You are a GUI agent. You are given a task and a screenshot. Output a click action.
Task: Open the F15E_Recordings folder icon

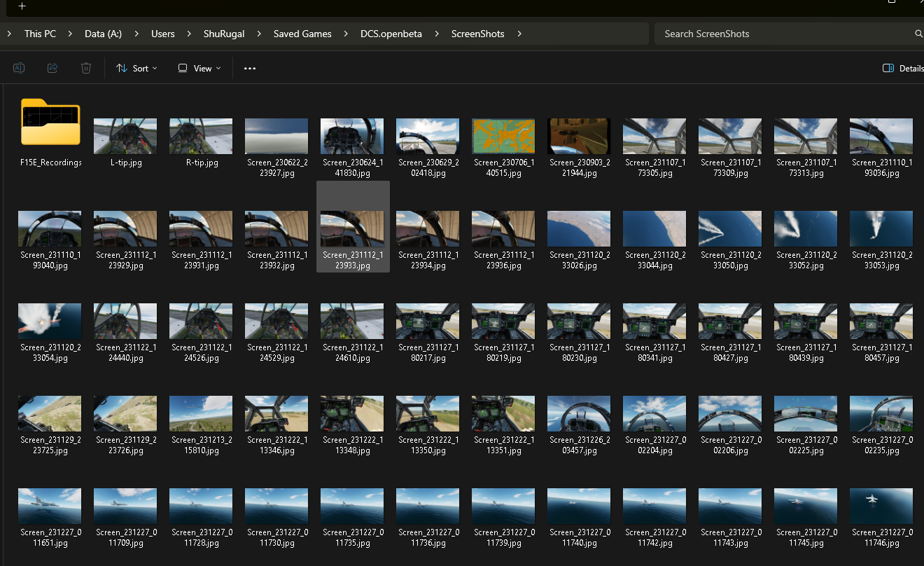50,123
